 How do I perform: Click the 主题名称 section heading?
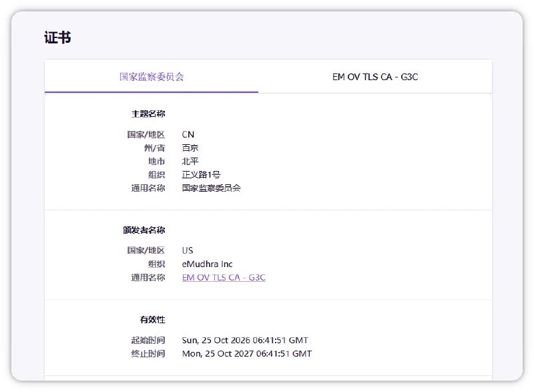point(148,114)
